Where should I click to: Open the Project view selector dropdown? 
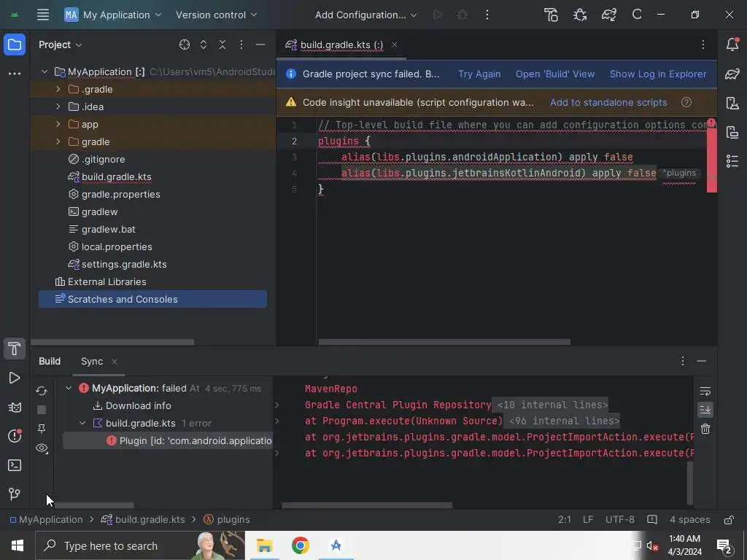pyautogui.click(x=60, y=44)
